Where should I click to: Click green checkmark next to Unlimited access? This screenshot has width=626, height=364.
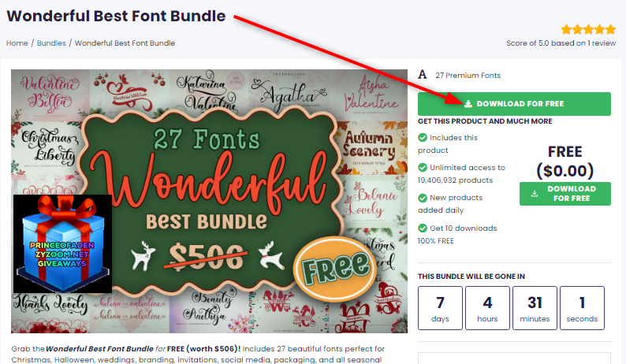[x=423, y=168]
